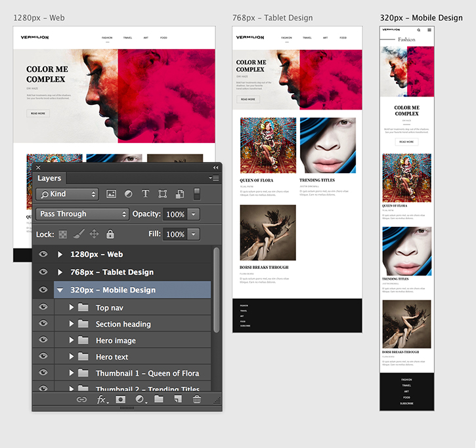Filter layers by adjustment layer icon

point(129,193)
